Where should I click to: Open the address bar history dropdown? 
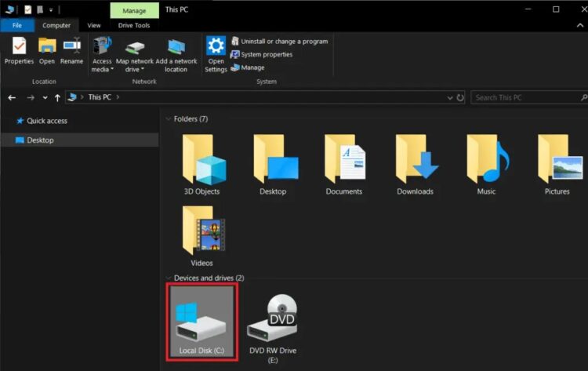pyautogui.click(x=450, y=98)
